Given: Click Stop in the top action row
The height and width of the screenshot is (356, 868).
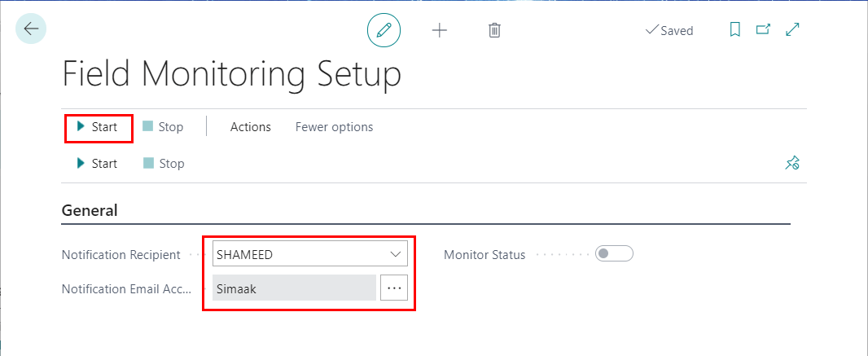Looking at the screenshot, I should point(163,127).
